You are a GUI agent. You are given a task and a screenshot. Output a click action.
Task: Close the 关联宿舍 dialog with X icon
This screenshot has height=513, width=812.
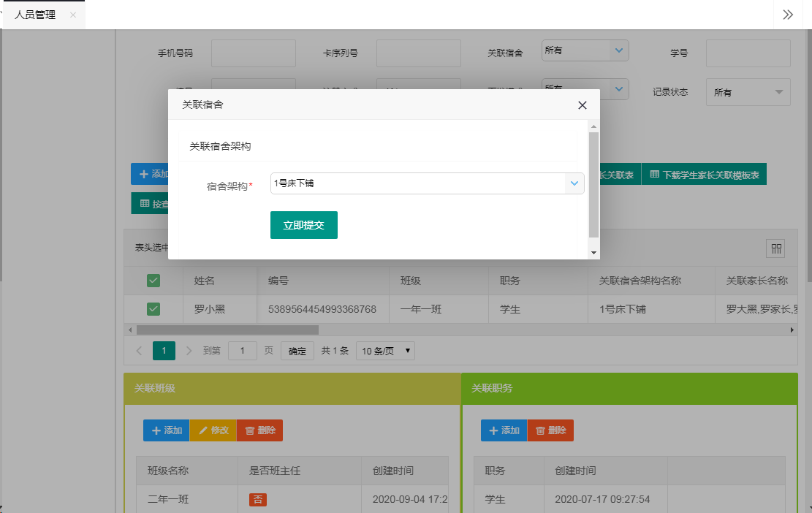pos(583,105)
